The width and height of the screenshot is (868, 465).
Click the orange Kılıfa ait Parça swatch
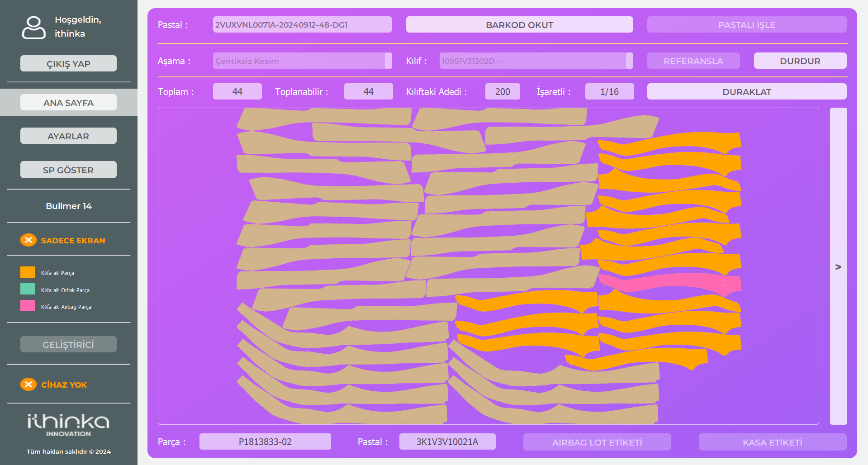click(28, 272)
